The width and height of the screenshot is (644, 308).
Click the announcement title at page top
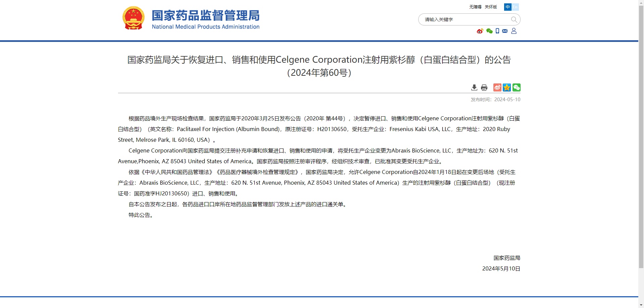point(319,60)
